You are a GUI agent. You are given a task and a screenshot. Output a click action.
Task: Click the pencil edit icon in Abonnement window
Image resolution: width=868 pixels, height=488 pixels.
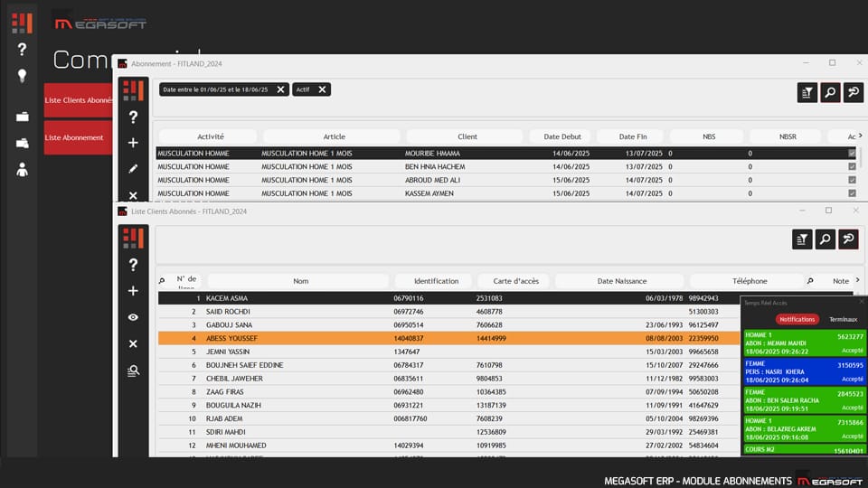coord(133,168)
